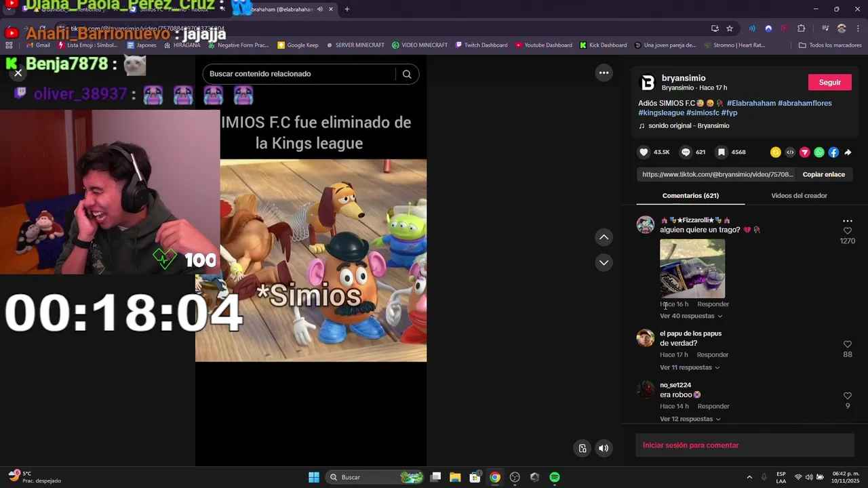868x488 pixels.
Task: Open the #fyp hashtag
Action: point(729,113)
